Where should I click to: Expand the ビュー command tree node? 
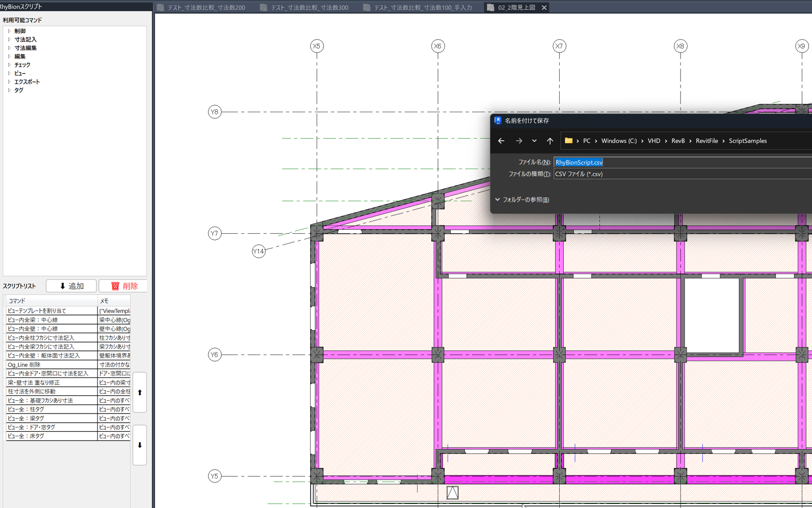click(9, 73)
